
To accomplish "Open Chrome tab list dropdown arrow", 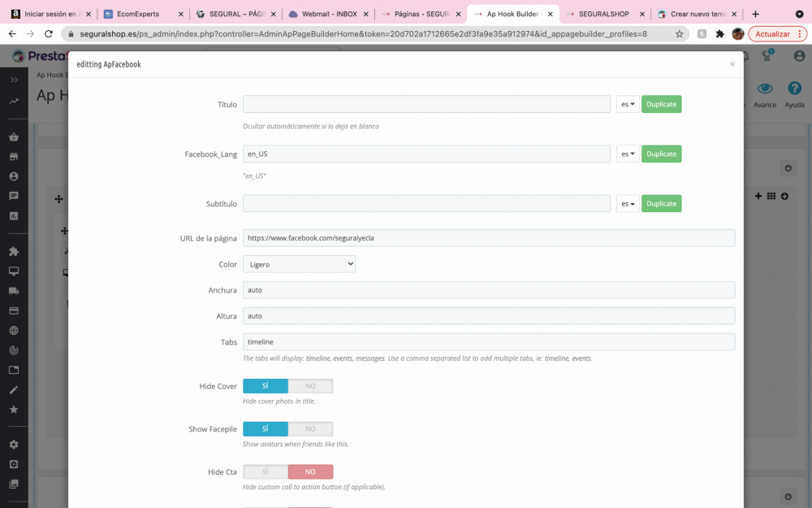I will click(799, 14).
